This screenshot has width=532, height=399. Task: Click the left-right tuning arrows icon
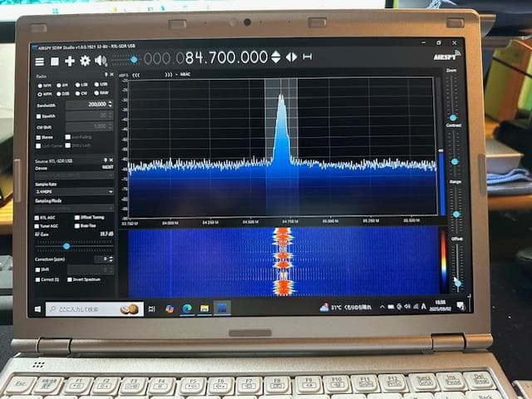click(x=292, y=57)
